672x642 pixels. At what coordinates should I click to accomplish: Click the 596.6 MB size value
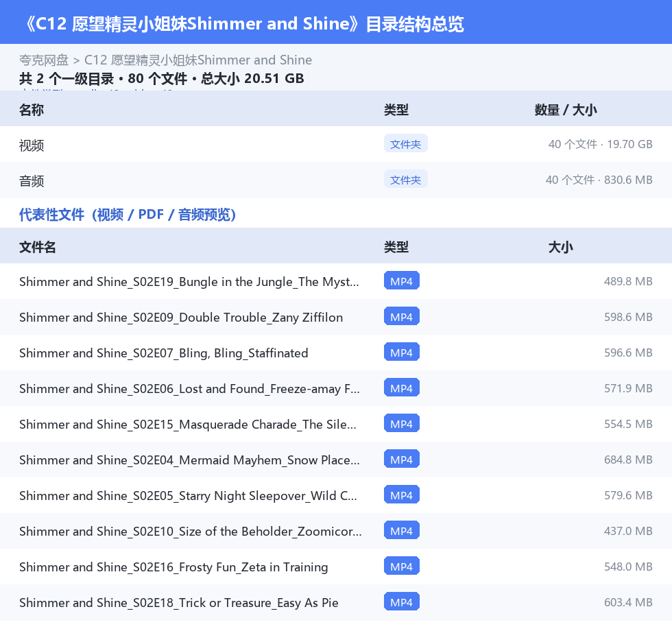tap(628, 353)
